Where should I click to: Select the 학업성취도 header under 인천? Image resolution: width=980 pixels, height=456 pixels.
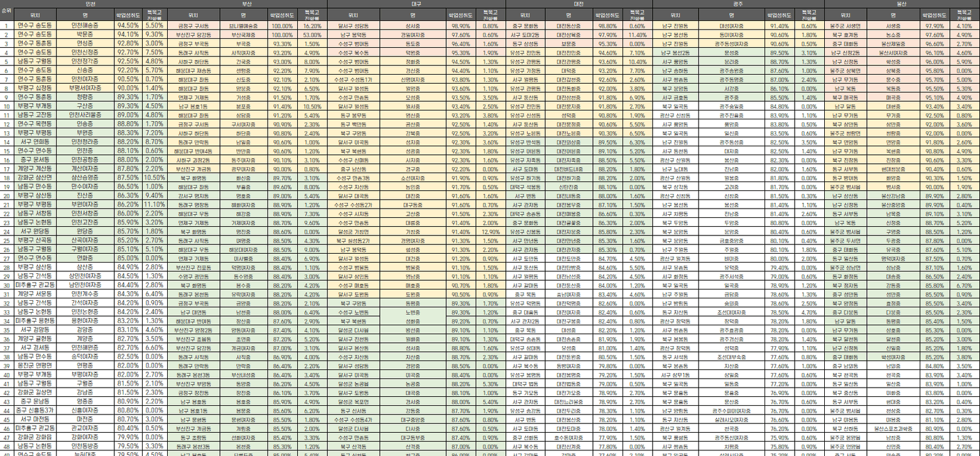coord(129,14)
